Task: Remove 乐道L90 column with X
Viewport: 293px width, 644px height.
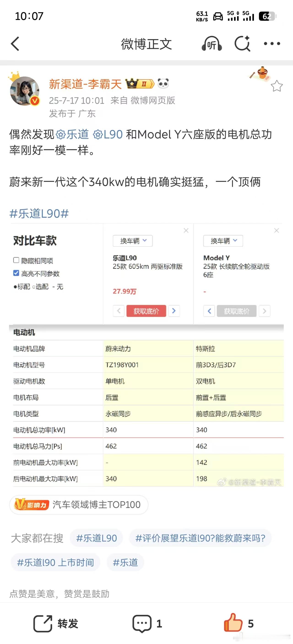Action: pos(186,231)
